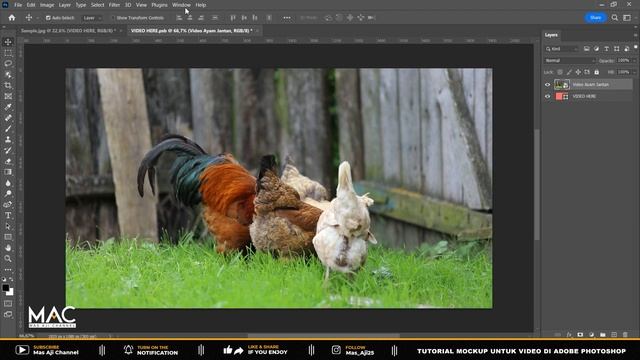The width and height of the screenshot is (640, 360).
Task: Open Edit Toolbar three-dots menu
Action: coord(8,270)
